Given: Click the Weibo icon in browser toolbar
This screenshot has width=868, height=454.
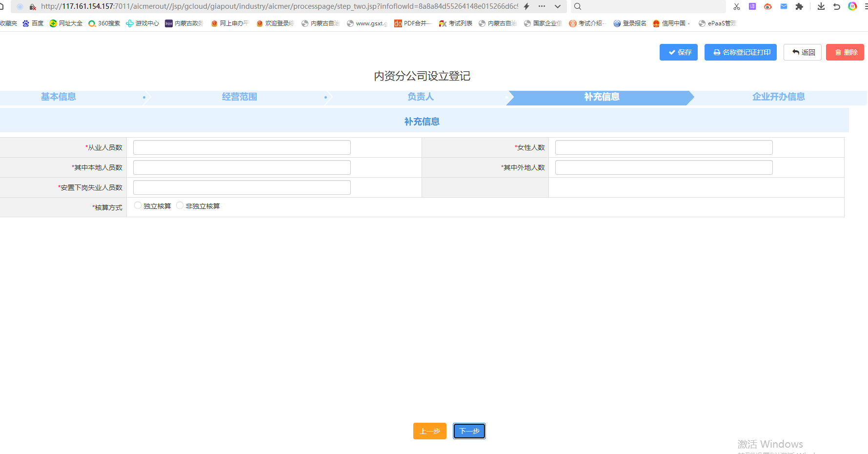Looking at the screenshot, I should 768,6.
